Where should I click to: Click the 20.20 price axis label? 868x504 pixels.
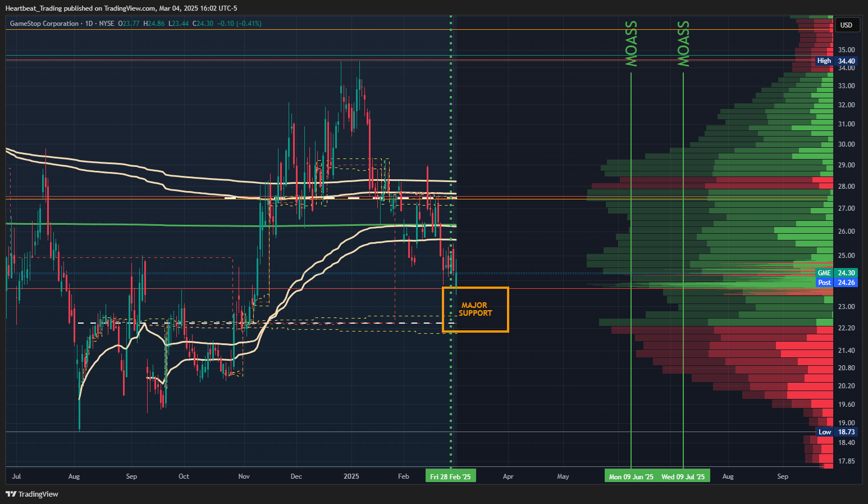coord(846,386)
